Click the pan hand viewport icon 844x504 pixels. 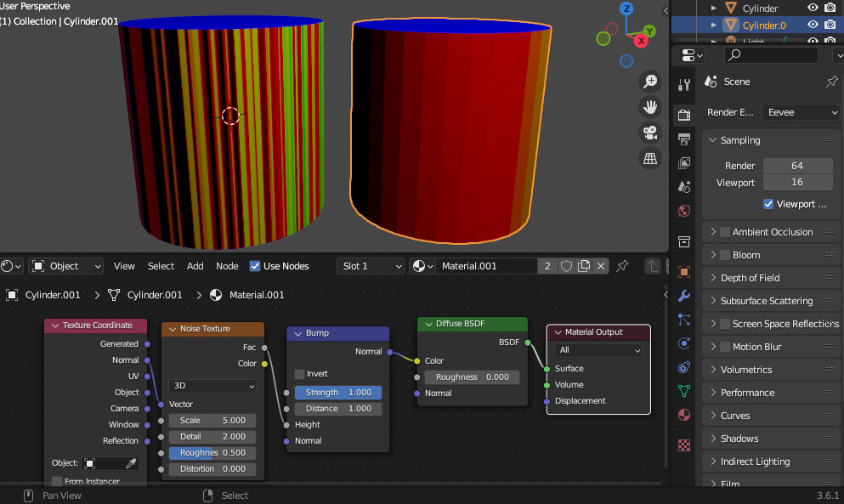[x=650, y=106]
